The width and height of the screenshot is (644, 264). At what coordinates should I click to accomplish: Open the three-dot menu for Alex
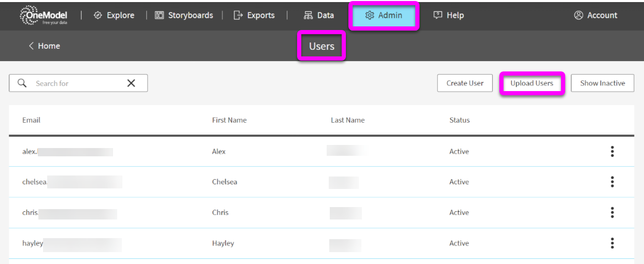612,152
